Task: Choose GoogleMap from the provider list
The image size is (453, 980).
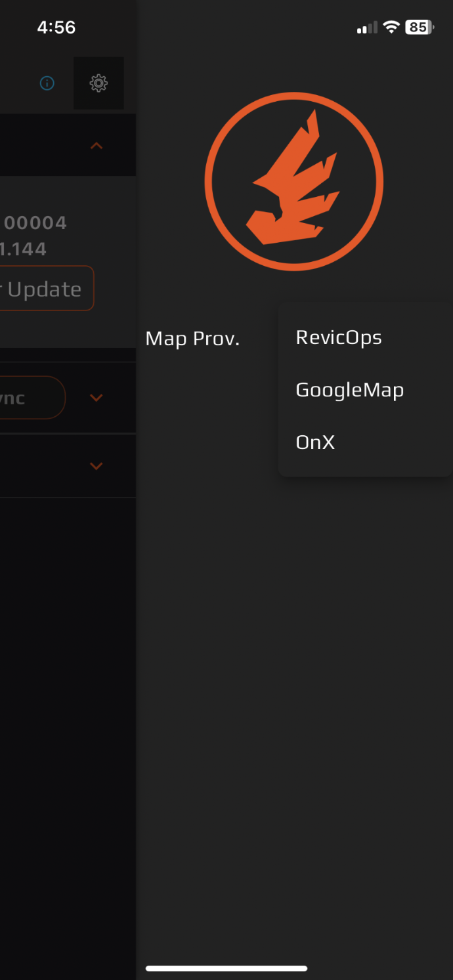Action: click(x=350, y=390)
